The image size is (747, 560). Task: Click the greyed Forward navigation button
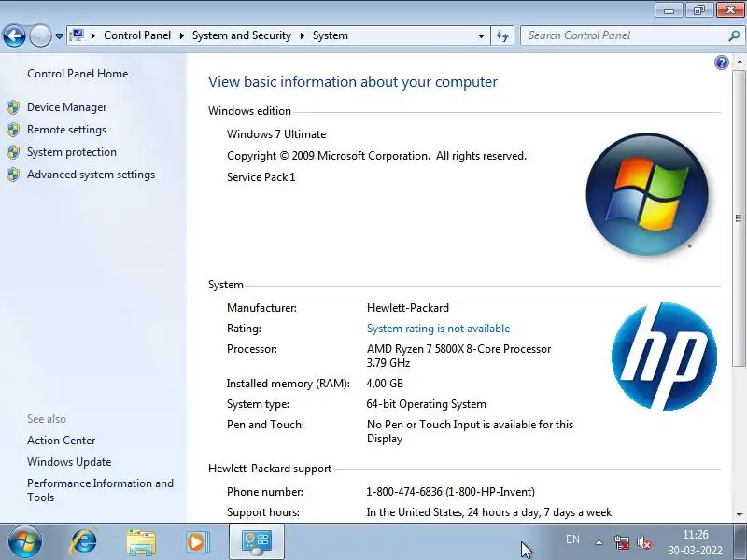point(40,35)
